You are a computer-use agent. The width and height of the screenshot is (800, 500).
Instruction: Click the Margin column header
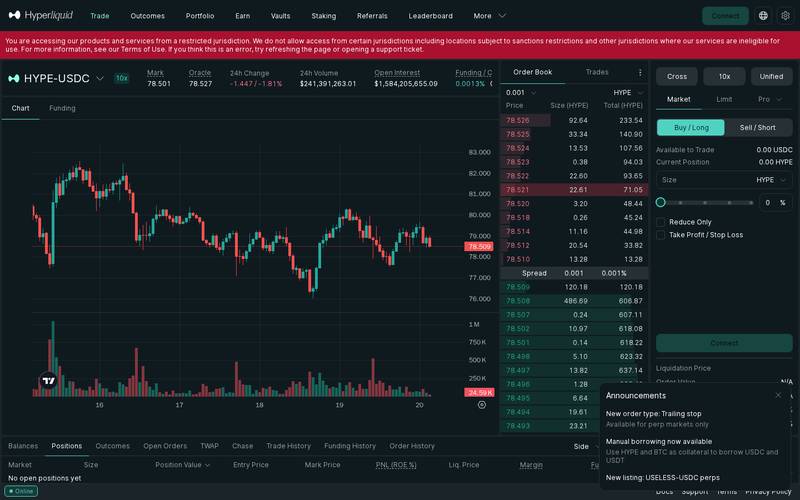point(531,465)
